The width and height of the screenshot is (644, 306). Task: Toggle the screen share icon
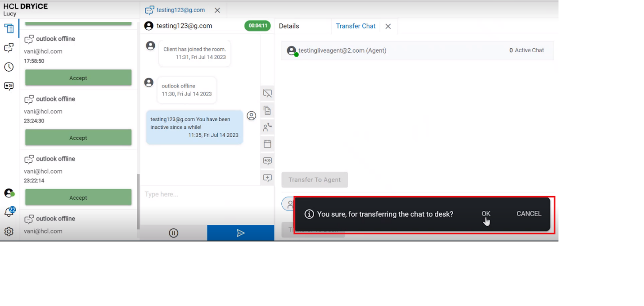click(x=267, y=93)
